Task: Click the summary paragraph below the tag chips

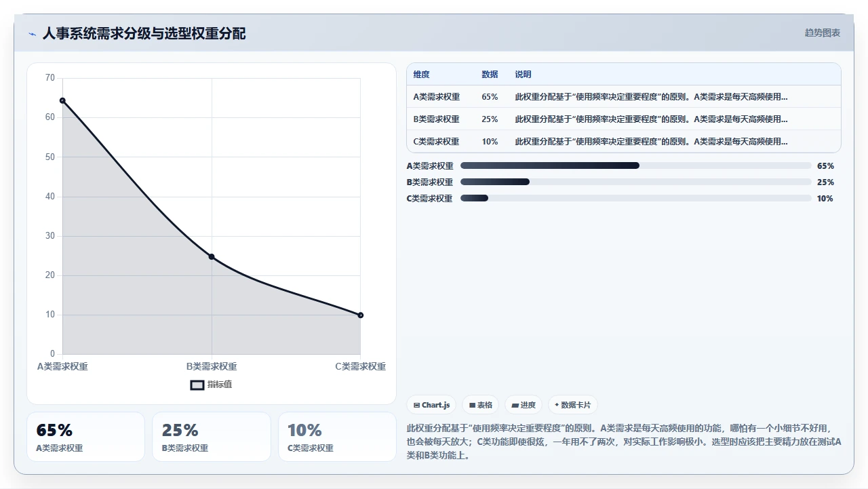Action: (x=624, y=442)
